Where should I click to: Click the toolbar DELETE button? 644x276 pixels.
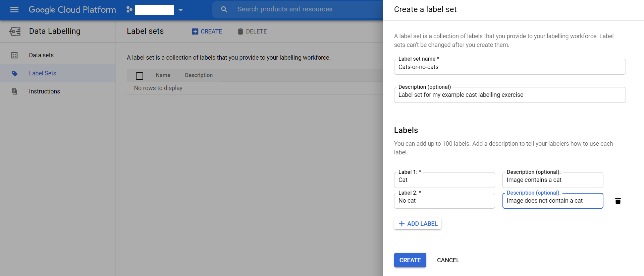[252, 31]
